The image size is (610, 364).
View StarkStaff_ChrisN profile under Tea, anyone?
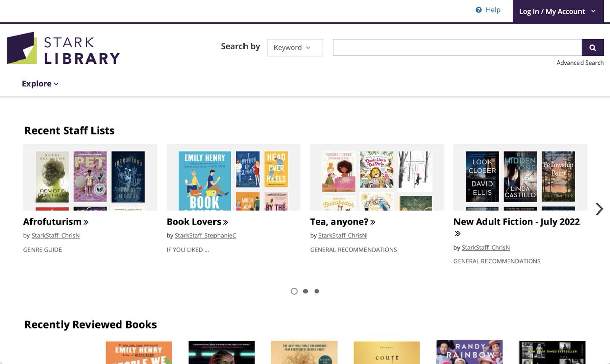click(x=342, y=236)
